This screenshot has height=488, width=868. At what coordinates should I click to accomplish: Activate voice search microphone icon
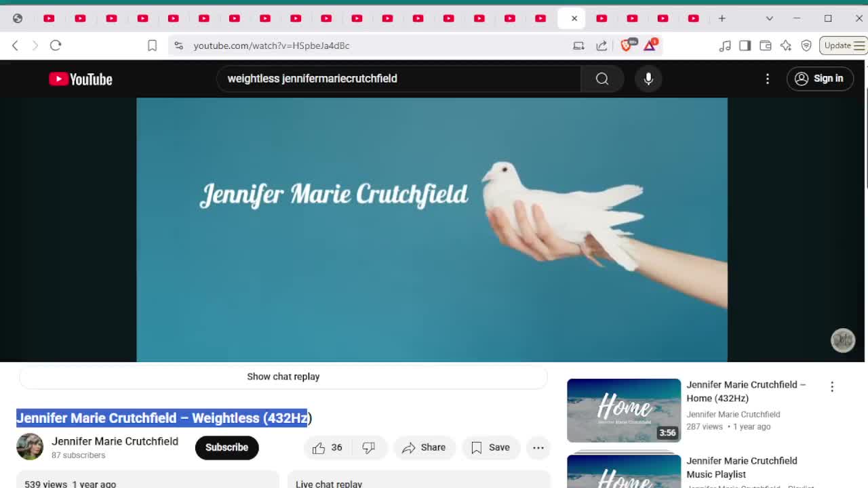(648, 79)
